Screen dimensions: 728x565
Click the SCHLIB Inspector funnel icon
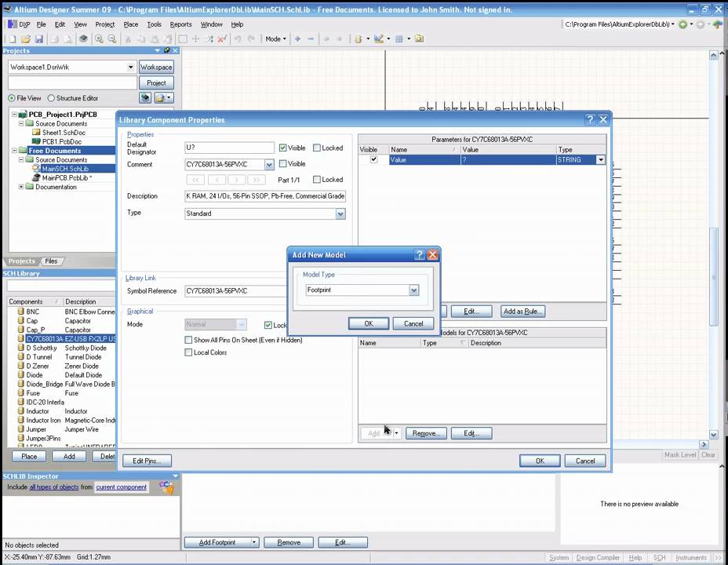pyautogui.click(x=166, y=487)
